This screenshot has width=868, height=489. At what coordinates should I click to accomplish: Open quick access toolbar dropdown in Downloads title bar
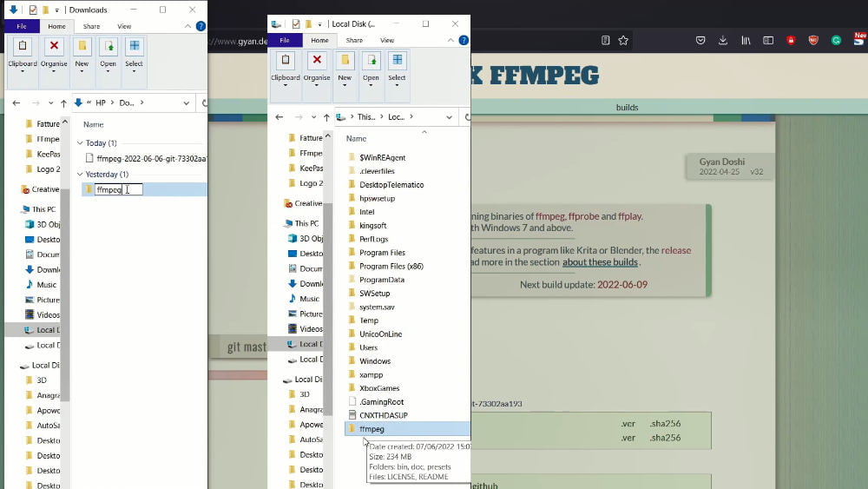pos(56,10)
